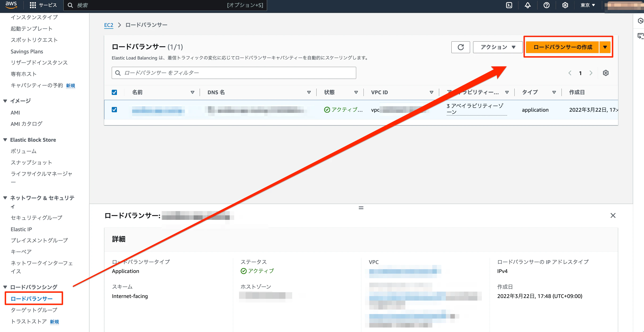Open the top bar settings gear
The image size is (644, 332).
(x=565, y=5)
